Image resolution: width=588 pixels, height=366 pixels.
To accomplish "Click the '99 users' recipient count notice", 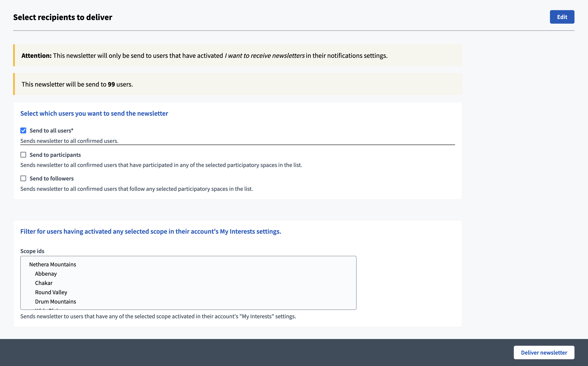I will point(77,84).
